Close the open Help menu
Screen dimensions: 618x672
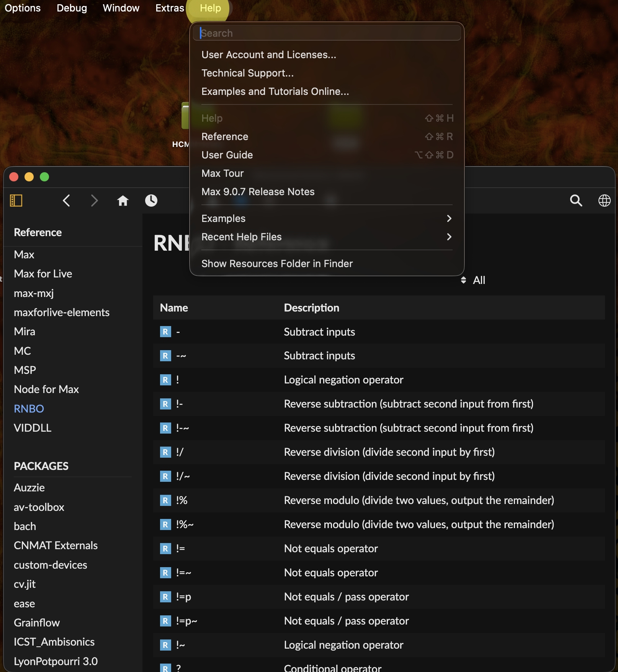[210, 8]
